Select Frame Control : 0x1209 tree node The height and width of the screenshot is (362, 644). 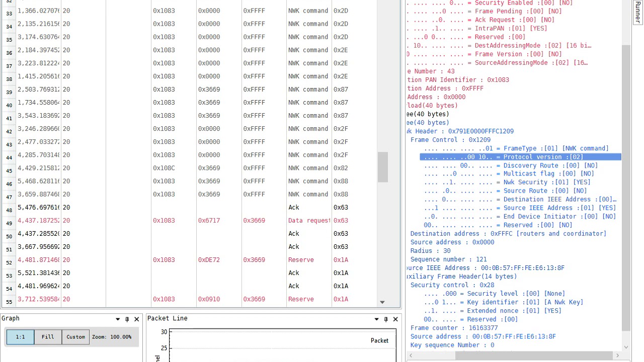click(450, 140)
